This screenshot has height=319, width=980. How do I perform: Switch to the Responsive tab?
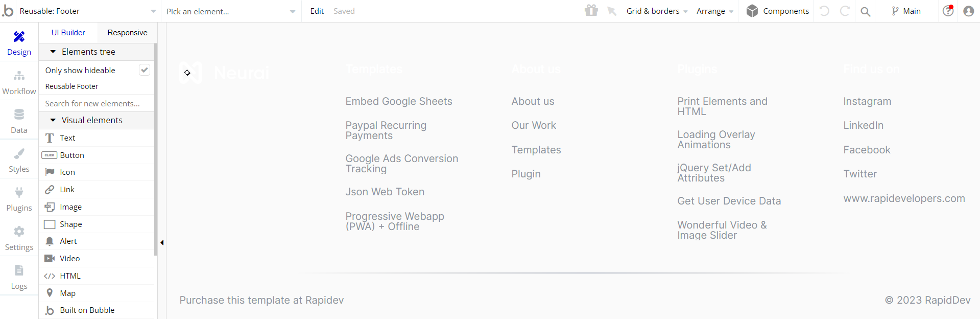(x=127, y=33)
